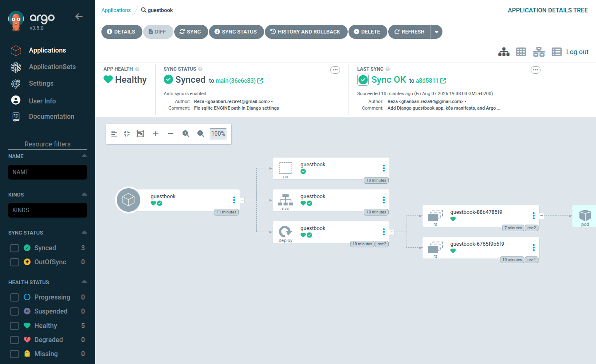This screenshot has height=364, width=596.
Task: Zoom in with the magnifier plus icon
Action: [x=186, y=134]
